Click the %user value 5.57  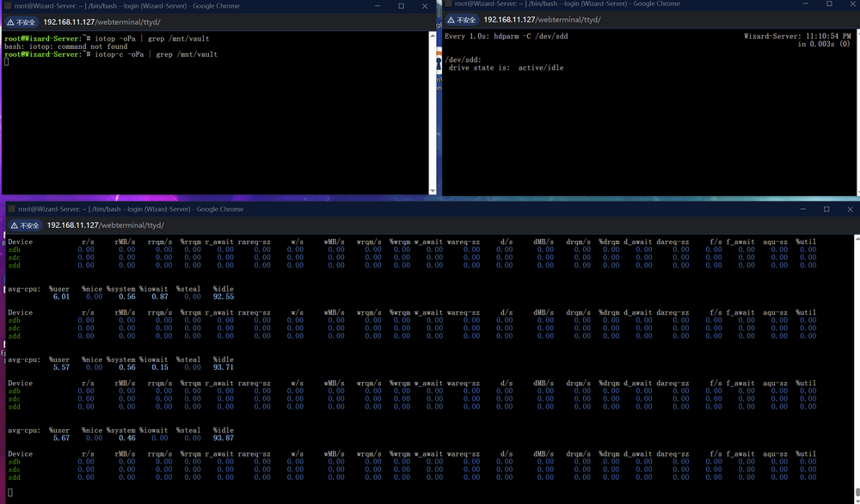[x=61, y=367]
